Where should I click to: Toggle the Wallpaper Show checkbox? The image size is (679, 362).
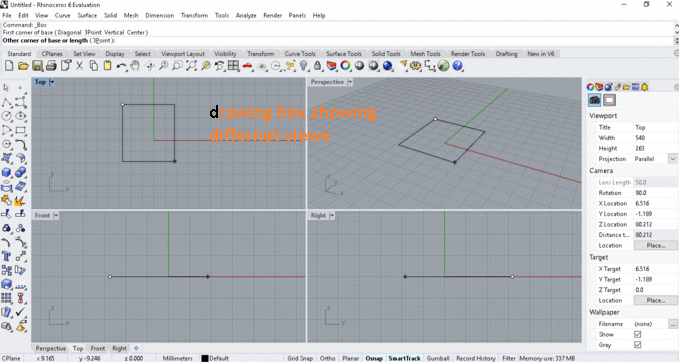pyautogui.click(x=637, y=334)
